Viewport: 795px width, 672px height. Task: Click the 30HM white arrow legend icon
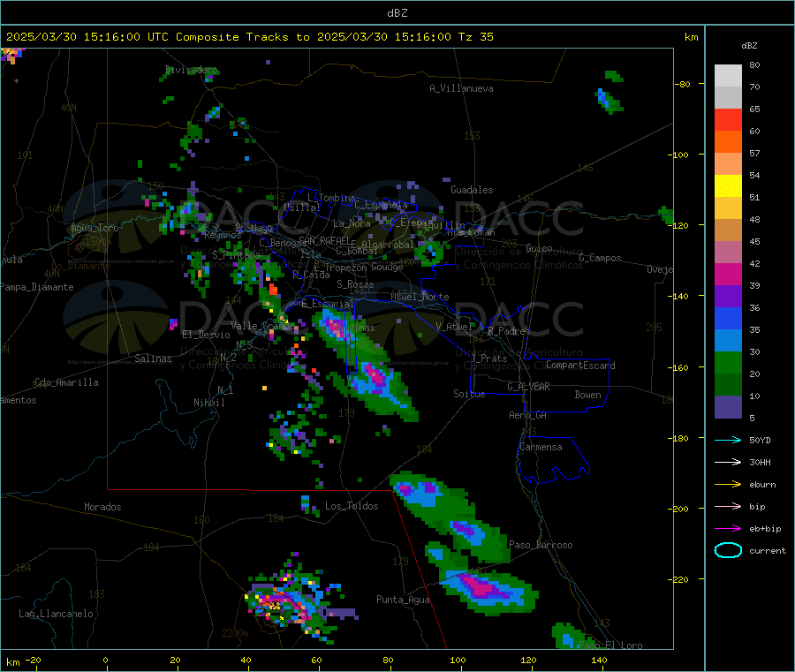[728, 462]
